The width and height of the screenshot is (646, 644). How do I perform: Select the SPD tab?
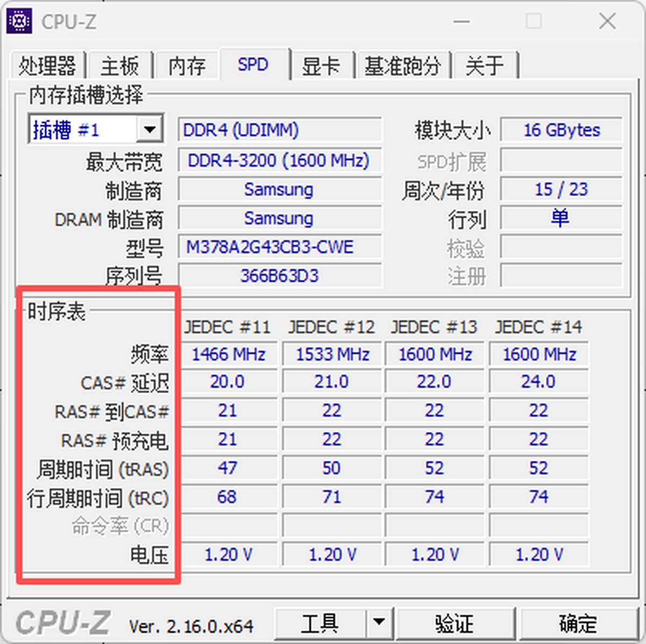[x=253, y=65]
